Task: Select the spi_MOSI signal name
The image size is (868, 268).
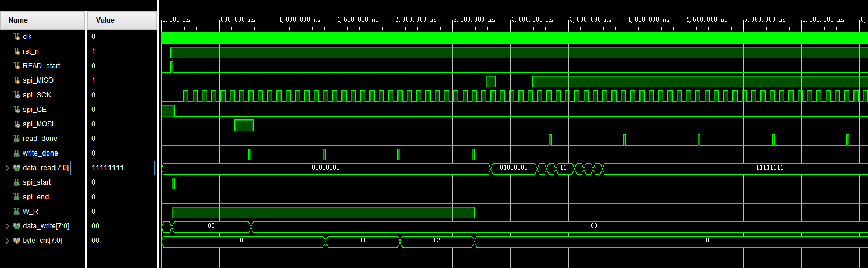Action: point(38,124)
